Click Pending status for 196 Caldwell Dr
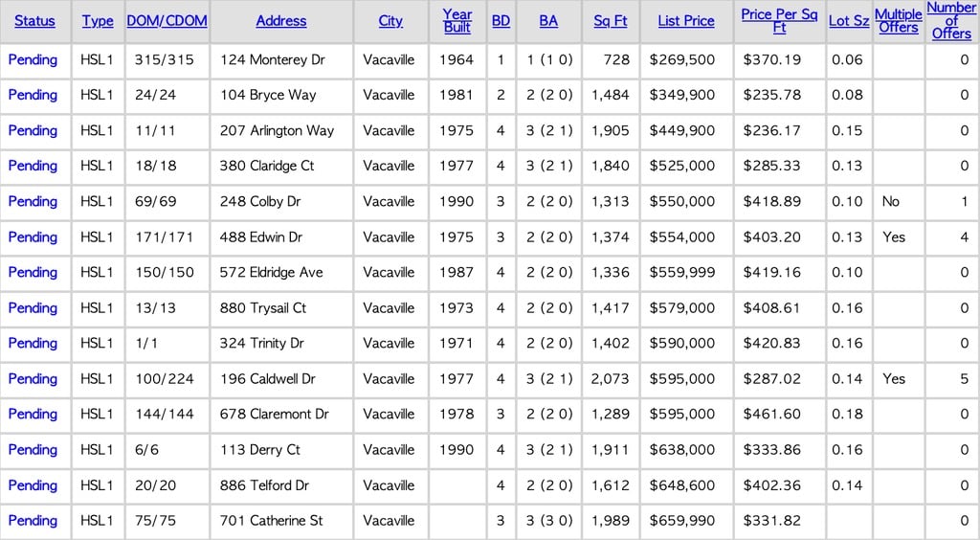This screenshot has height=540, width=980. pyautogui.click(x=33, y=378)
